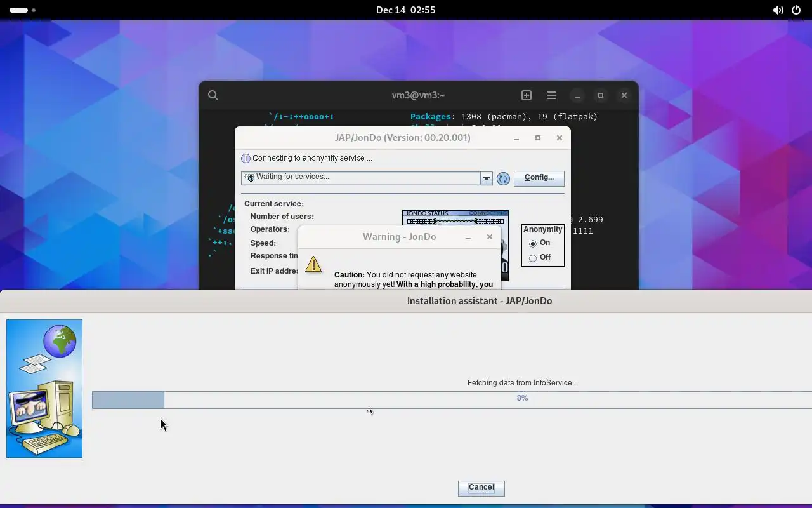Viewport: 812px width, 508px height.
Task: Click the Current service label
Action: tap(274, 204)
